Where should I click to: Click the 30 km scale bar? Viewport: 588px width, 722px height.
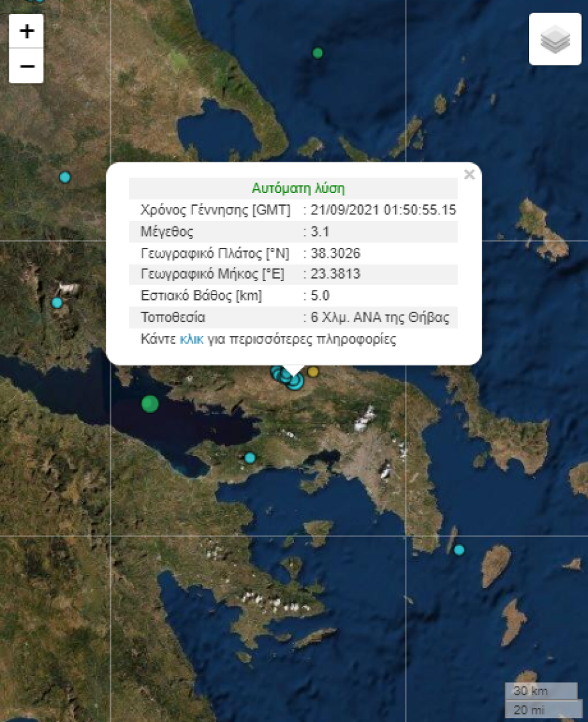[x=543, y=691]
